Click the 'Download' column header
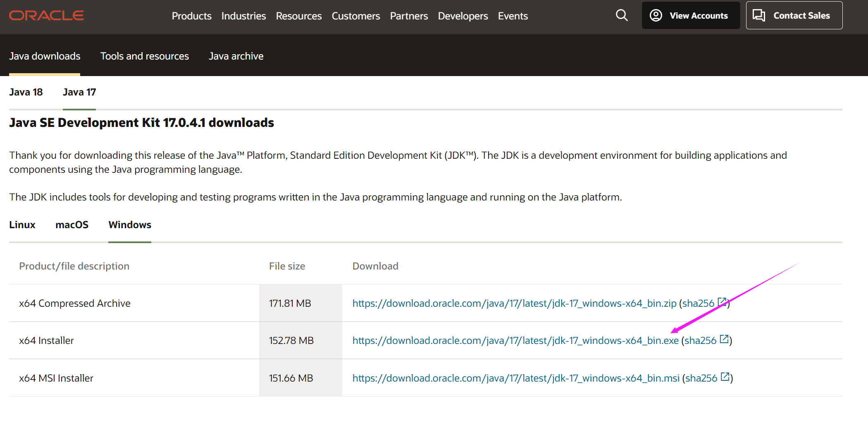 click(375, 266)
